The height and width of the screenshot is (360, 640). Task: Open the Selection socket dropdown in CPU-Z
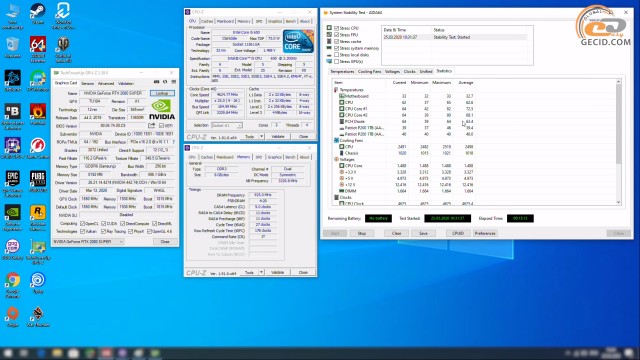coord(227,125)
